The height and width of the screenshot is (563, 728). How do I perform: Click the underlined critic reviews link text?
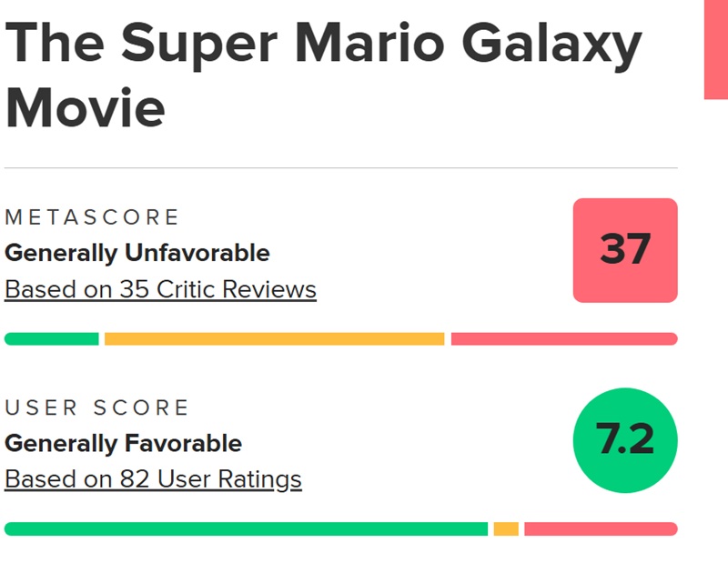pos(157,288)
